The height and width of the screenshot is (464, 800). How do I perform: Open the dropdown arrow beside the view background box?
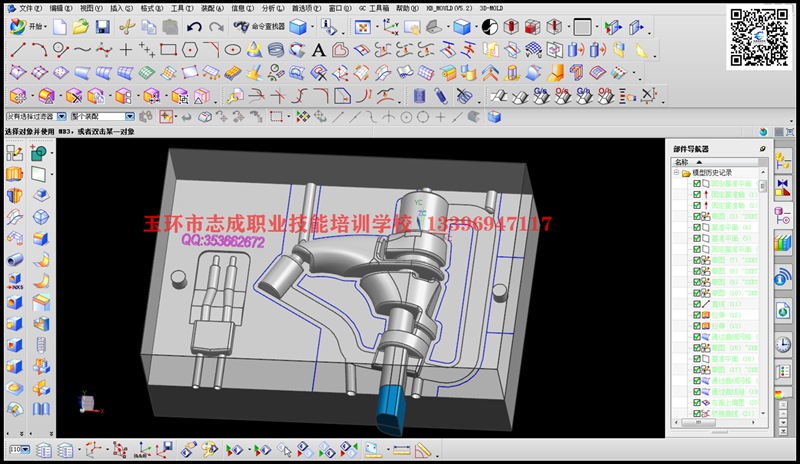[x=595, y=28]
